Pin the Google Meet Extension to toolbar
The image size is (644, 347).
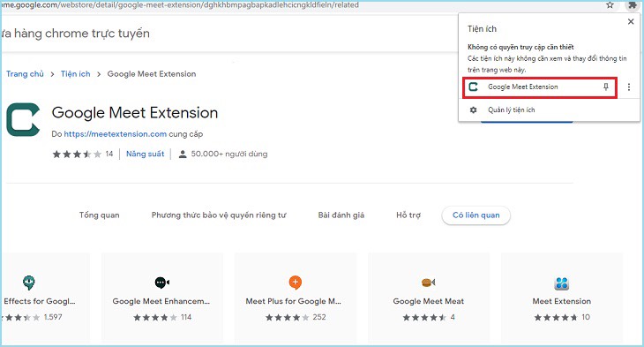point(606,87)
